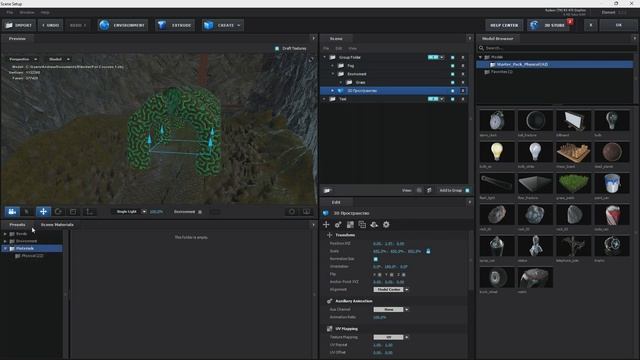Screen dimensions: 640x360
Task: Toggle the Environment checkbox in preview toolbar
Action: 200,212
